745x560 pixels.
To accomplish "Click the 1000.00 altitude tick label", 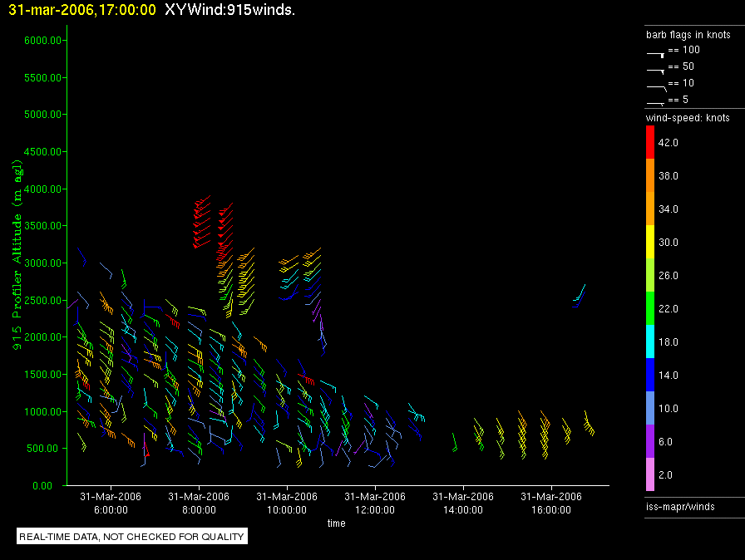I will tap(42, 411).
